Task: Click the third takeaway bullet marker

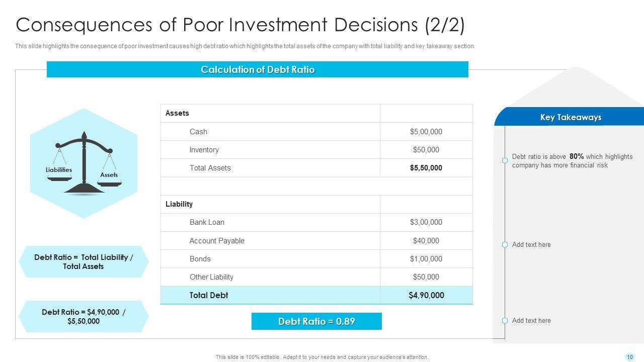Action: tap(505, 321)
